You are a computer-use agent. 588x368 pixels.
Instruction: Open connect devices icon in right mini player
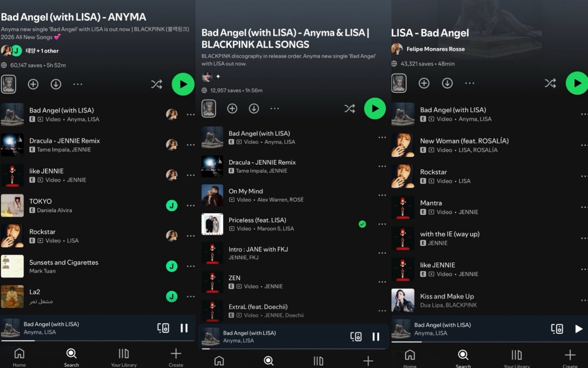pos(557,329)
